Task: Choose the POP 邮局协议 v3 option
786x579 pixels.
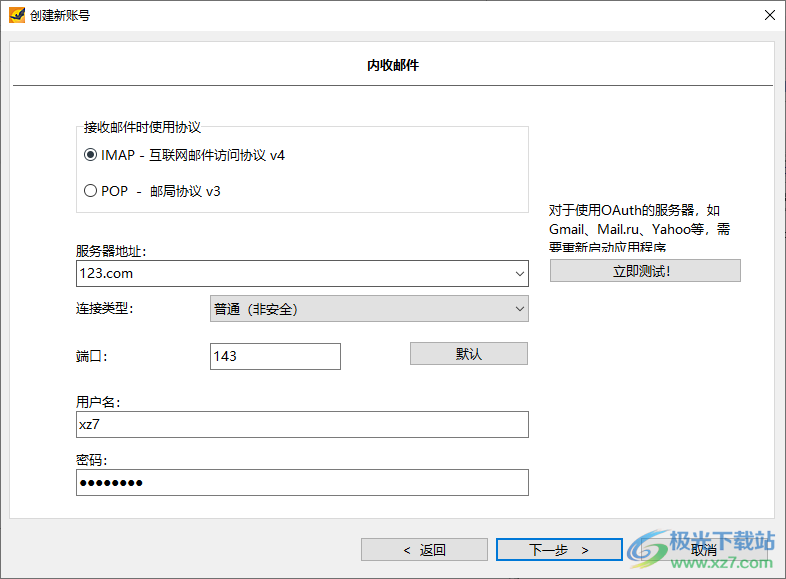Action: click(91, 191)
